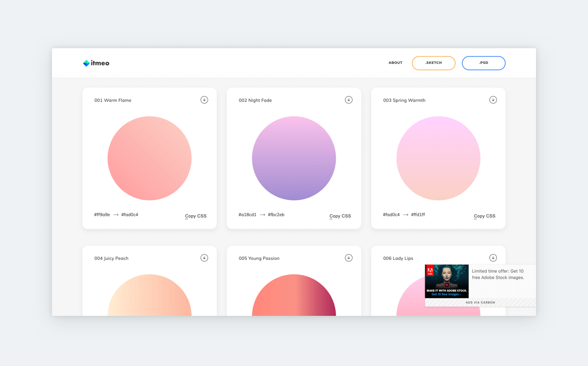Select the Young Passion gradient circle
The height and width of the screenshot is (366, 588).
point(294,295)
